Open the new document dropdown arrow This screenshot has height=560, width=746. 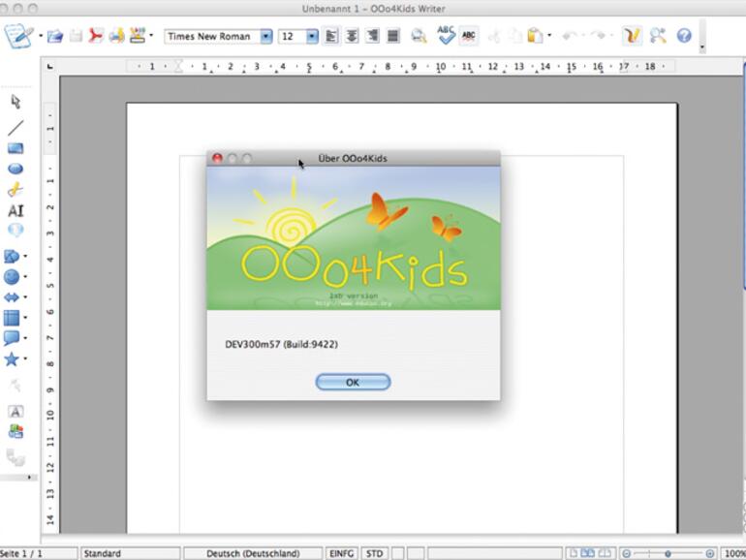(41, 36)
